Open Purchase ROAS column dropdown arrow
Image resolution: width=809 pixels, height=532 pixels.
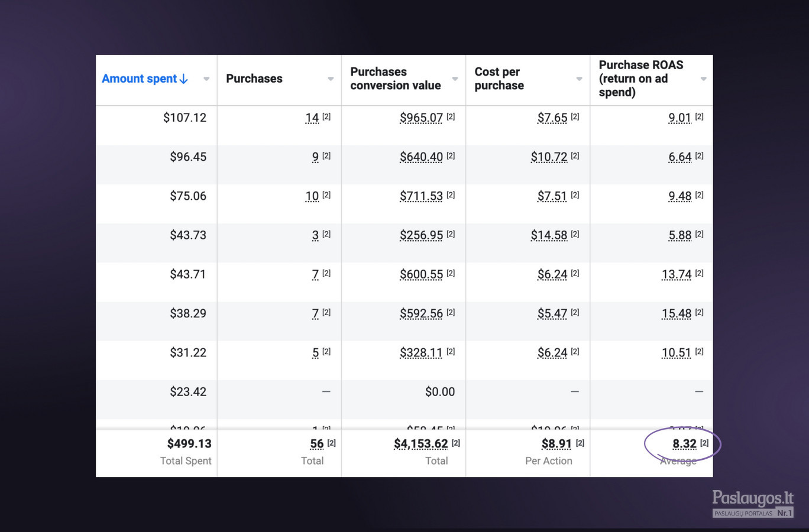(703, 79)
